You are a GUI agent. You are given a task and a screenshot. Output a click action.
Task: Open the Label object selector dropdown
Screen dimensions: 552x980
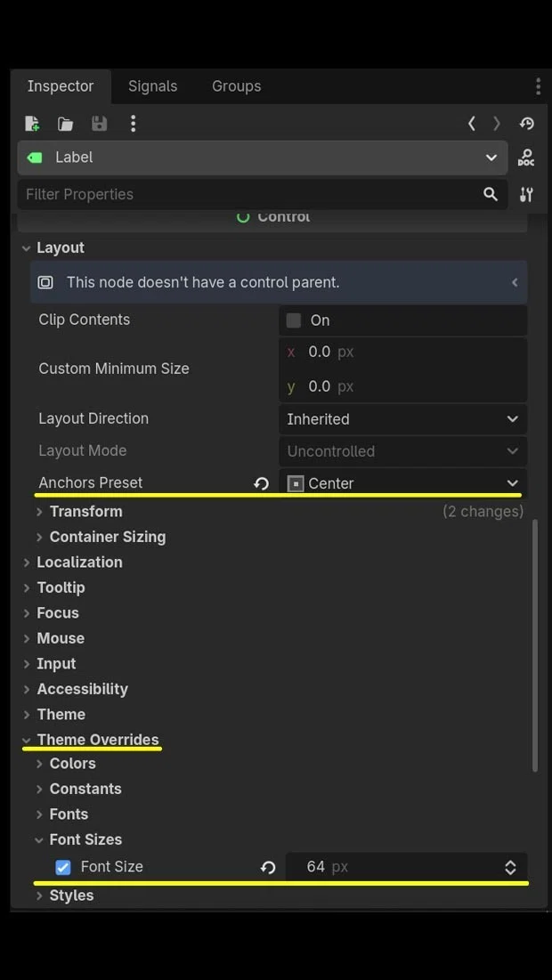[263, 158]
